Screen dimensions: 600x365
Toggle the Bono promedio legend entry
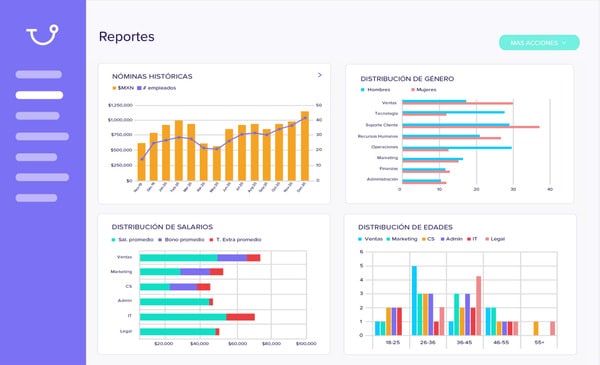click(181, 240)
